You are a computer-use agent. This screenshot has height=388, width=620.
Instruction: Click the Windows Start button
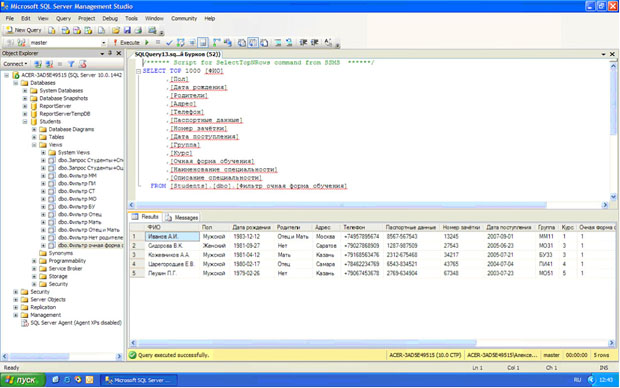click(23, 380)
